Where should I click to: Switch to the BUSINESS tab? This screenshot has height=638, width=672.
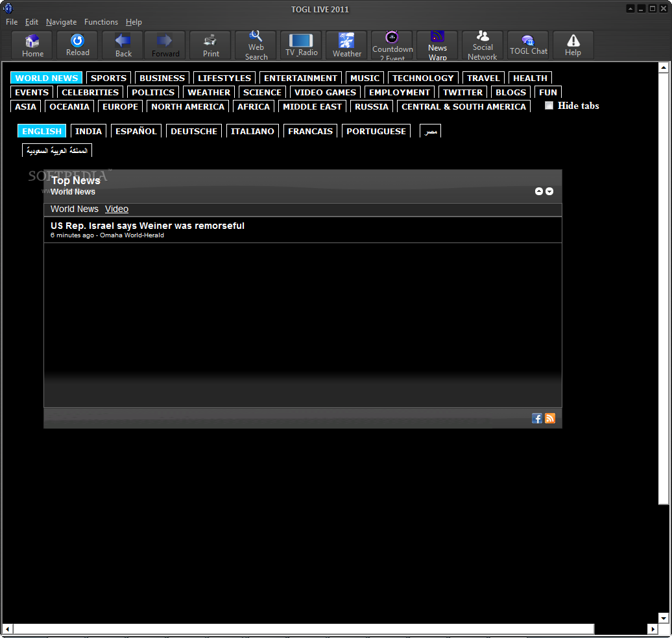pyautogui.click(x=162, y=78)
